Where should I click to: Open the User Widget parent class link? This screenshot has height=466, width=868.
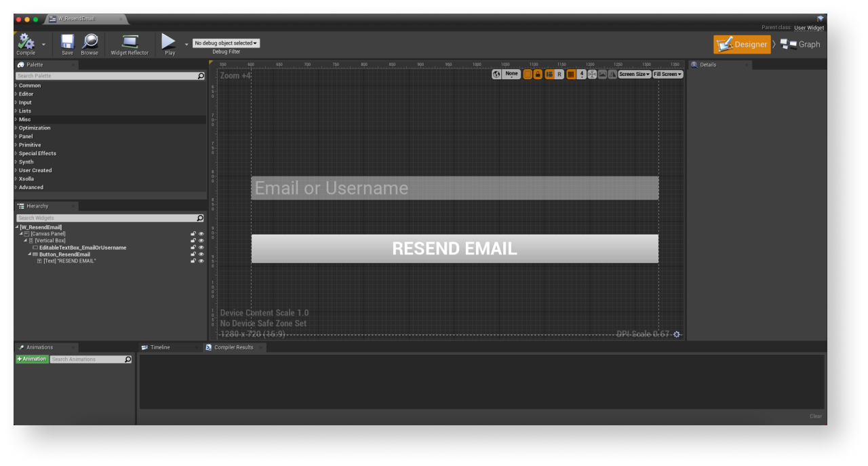[809, 28]
